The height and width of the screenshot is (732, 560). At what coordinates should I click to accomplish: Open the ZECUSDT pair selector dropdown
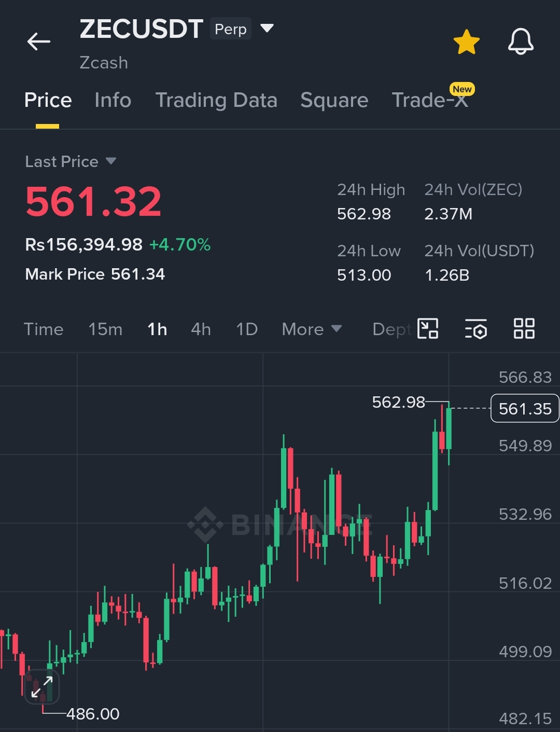(267, 28)
